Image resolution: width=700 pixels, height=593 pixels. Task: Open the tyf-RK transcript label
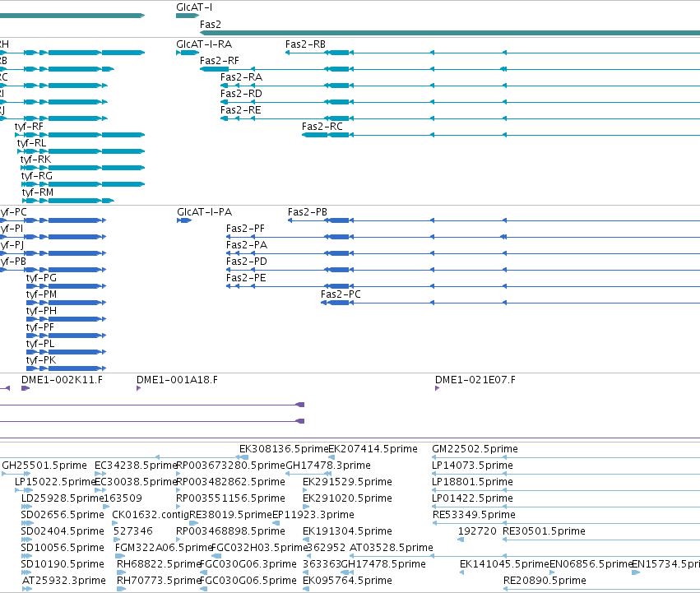point(35,160)
